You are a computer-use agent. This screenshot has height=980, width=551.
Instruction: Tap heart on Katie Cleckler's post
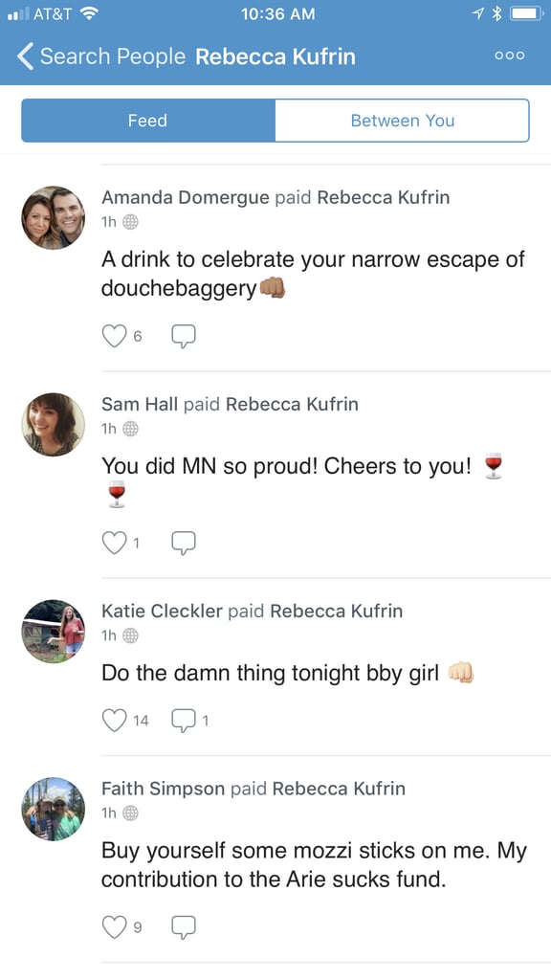(115, 720)
